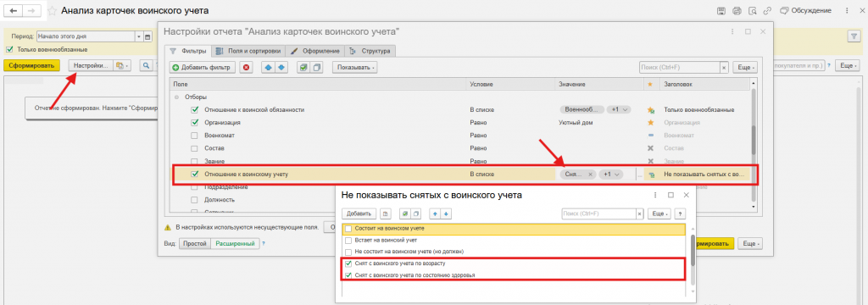Go forward with the right arrow button

[x=32, y=10]
